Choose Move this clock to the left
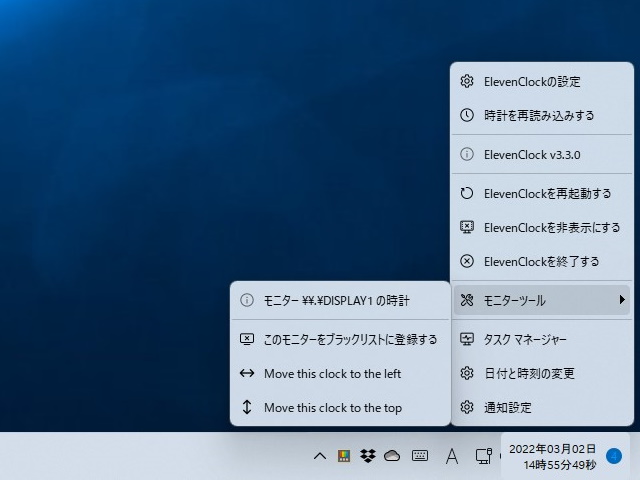This screenshot has height=480, width=640. click(340, 373)
